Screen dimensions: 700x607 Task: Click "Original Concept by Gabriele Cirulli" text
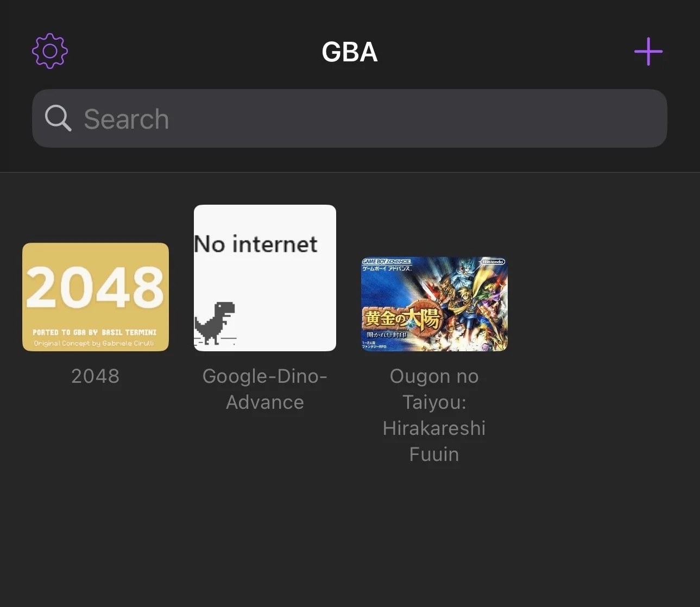pos(94,343)
